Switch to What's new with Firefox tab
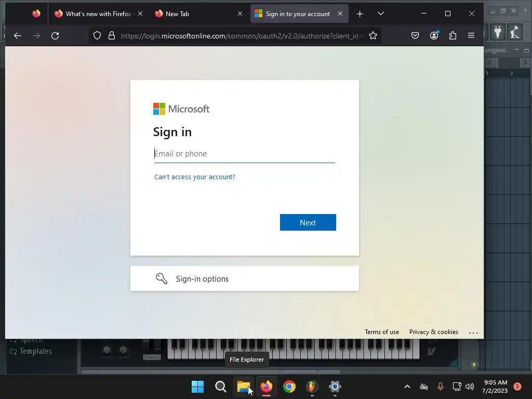Screen dimensions: 532x399 click(98, 14)
